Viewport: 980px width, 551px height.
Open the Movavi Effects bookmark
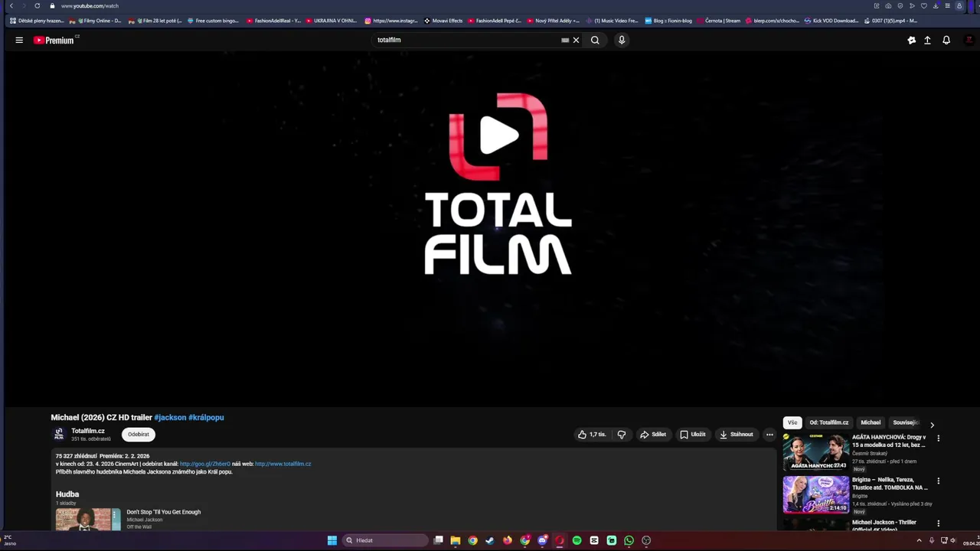coord(443,21)
